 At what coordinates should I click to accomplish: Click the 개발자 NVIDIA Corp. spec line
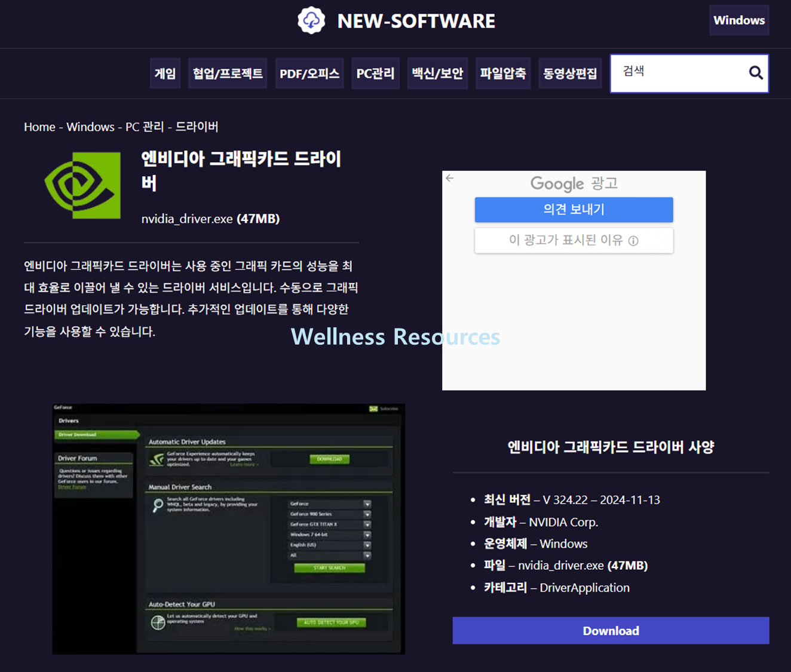[x=541, y=522]
